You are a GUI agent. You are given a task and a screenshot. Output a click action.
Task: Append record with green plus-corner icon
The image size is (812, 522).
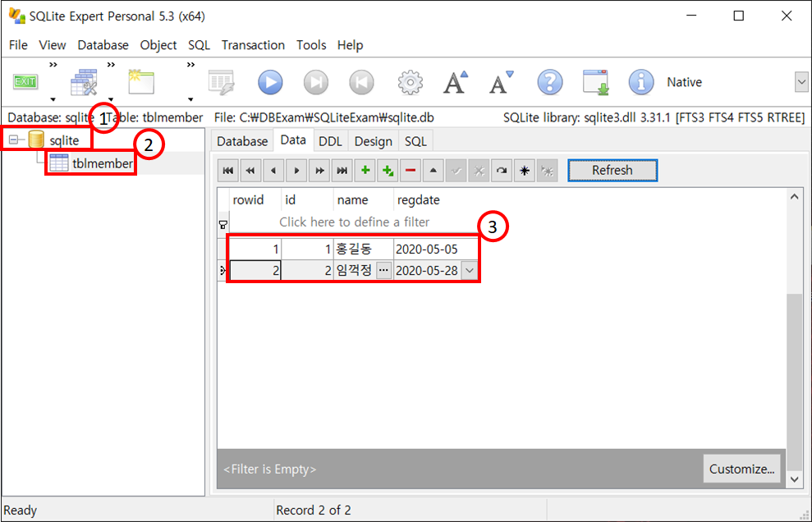388,171
